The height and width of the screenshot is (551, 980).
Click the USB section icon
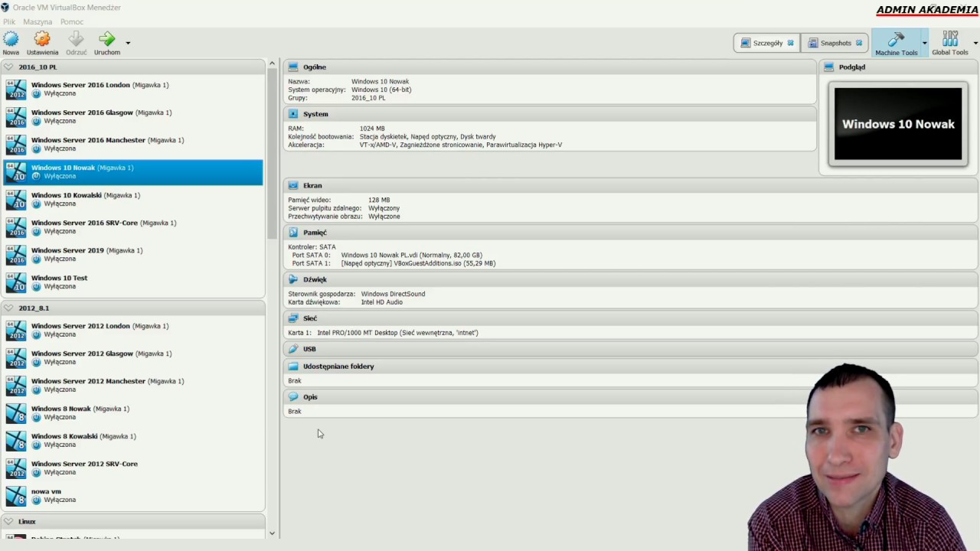point(293,348)
